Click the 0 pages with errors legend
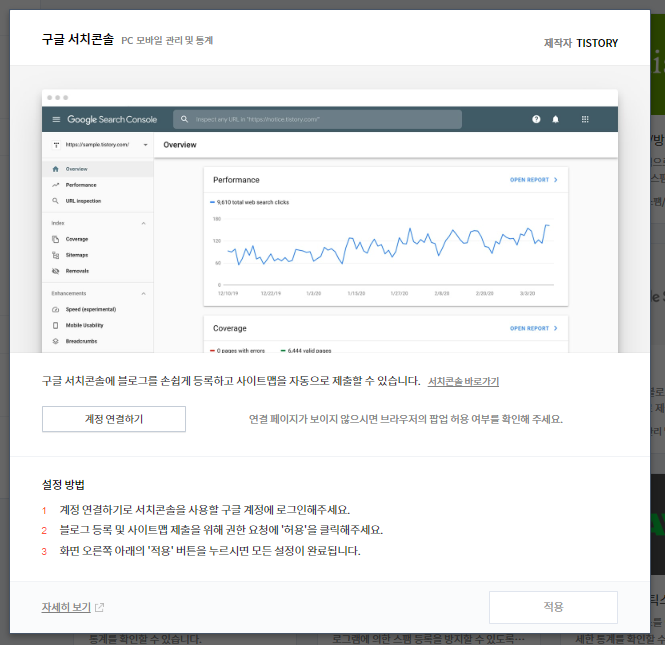 tap(238, 350)
